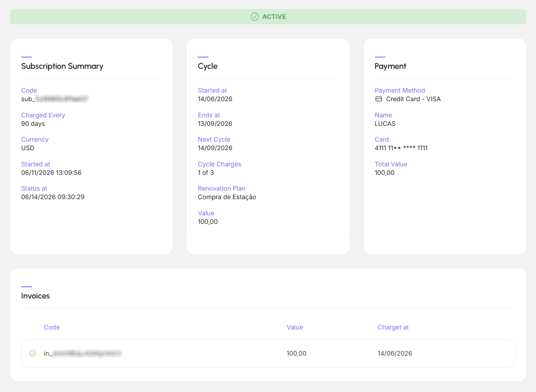Click the Cycle card heading
Image resolution: width=536 pixels, height=392 pixels.
coord(208,66)
